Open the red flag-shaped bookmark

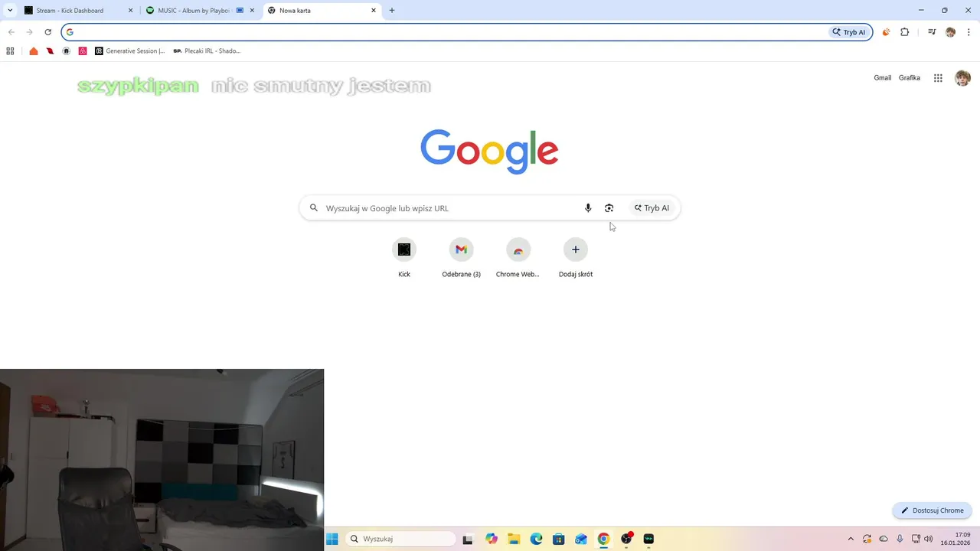pos(50,51)
